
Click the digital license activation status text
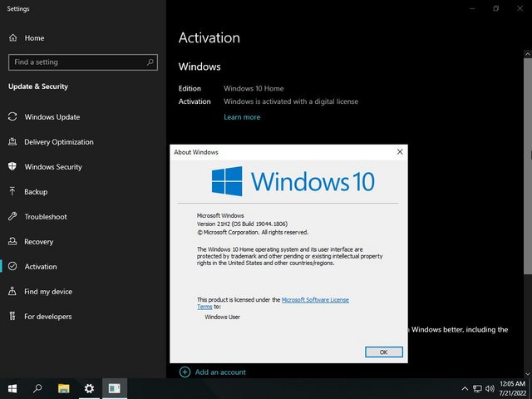click(291, 101)
